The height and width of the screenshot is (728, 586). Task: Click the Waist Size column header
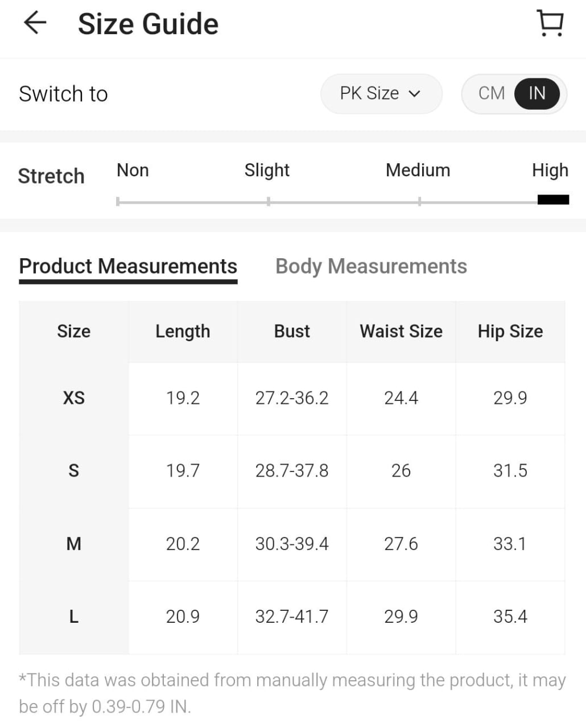[401, 331]
